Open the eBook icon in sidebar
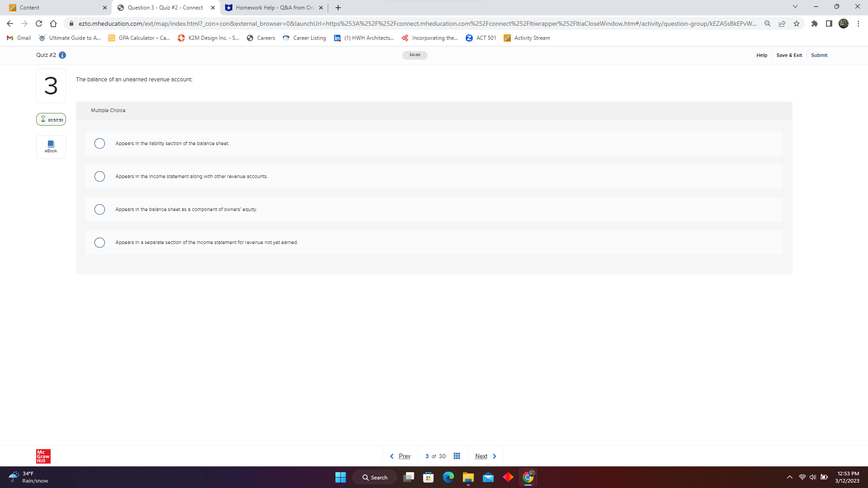The image size is (868, 488). click(51, 146)
